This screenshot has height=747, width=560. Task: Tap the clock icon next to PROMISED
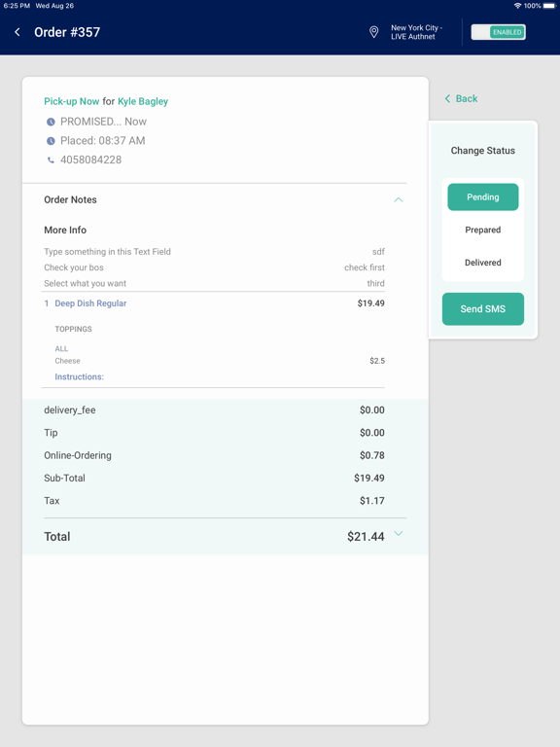[x=51, y=122]
